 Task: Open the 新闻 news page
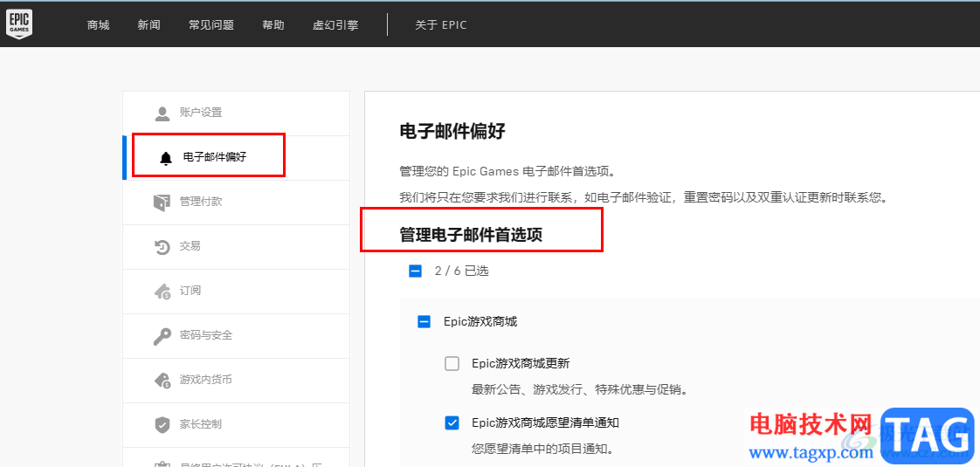click(148, 25)
